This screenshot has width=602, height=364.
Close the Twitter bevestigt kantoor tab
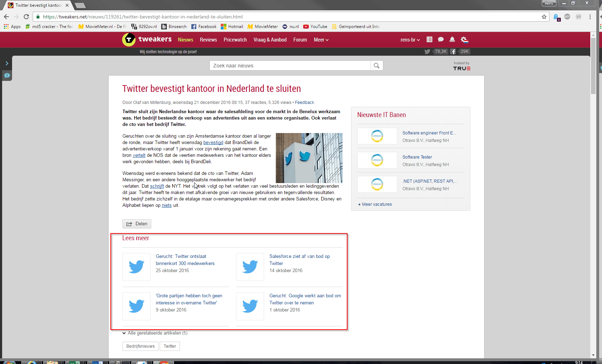[x=67, y=5]
